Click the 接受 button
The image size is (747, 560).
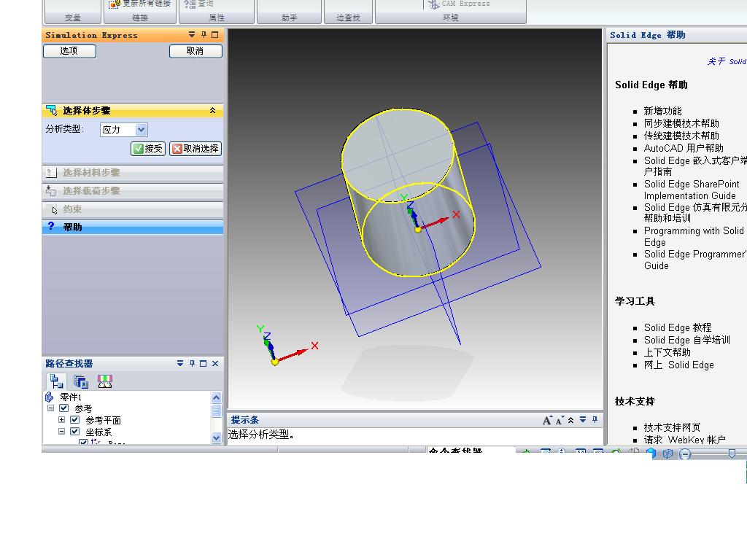pos(148,149)
